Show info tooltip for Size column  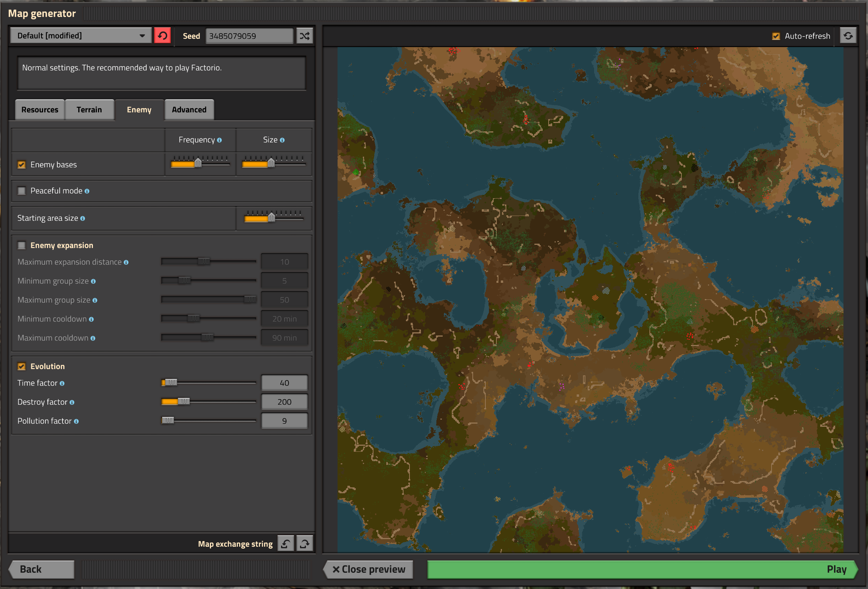[282, 140]
